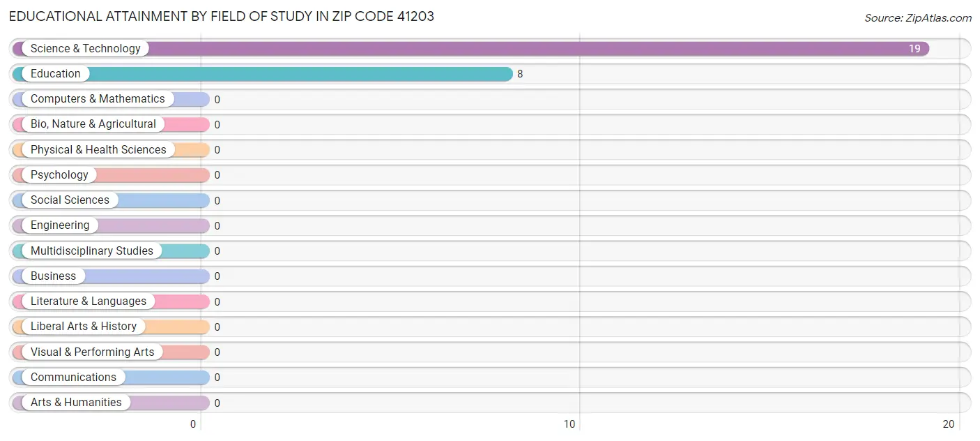980x441 pixels.
Task: Click the Social Sciences label
Action: (70, 200)
